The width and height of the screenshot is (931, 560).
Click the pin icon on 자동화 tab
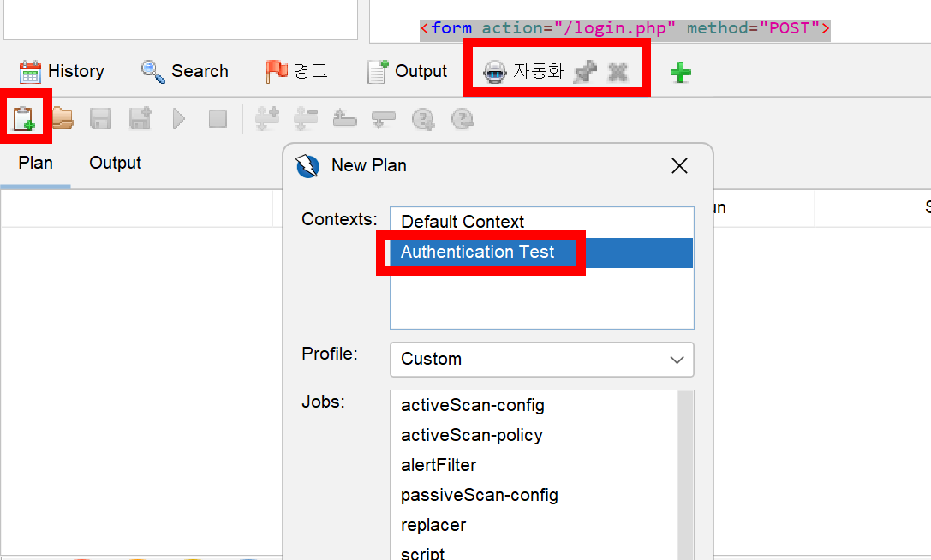(x=586, y=72)
